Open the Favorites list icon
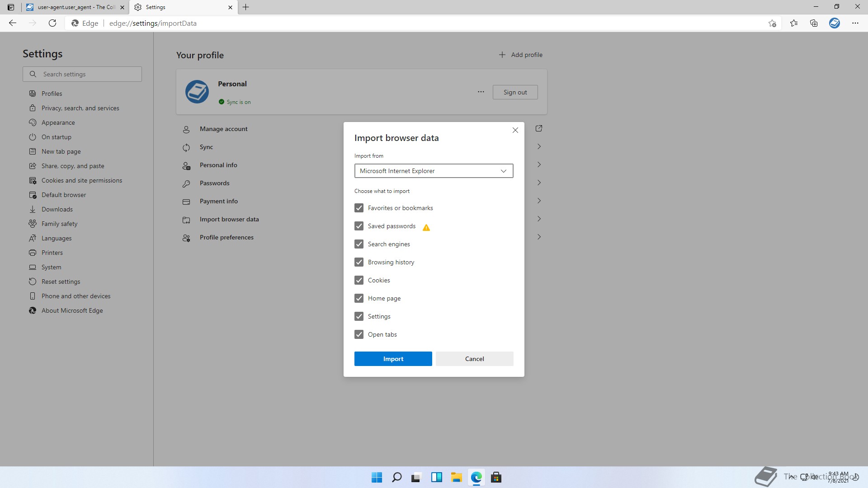Image resolution: width=868 pixels, height=488 pixels. click(794, 23)
